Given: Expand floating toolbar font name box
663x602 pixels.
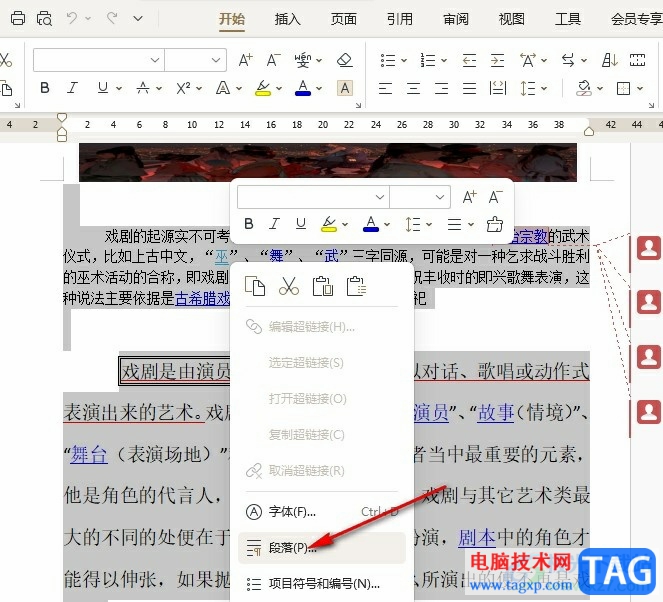Looking at the screenshot, I should coord(380,197).
